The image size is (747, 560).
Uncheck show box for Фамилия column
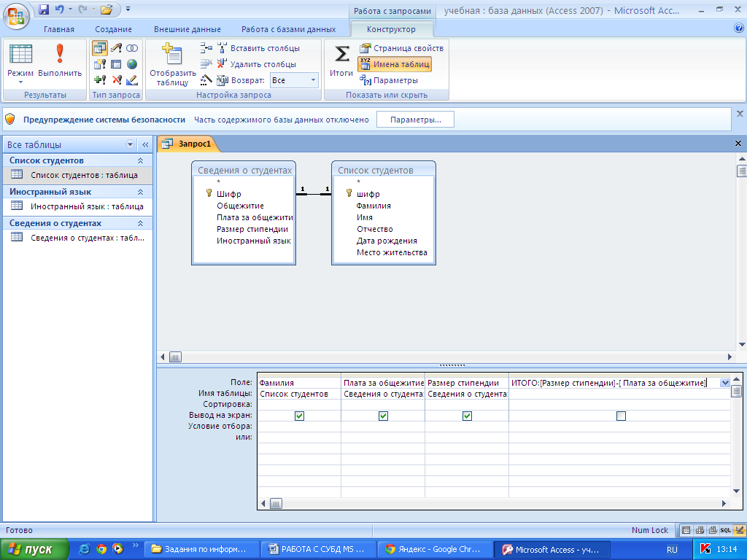(299, 416)
